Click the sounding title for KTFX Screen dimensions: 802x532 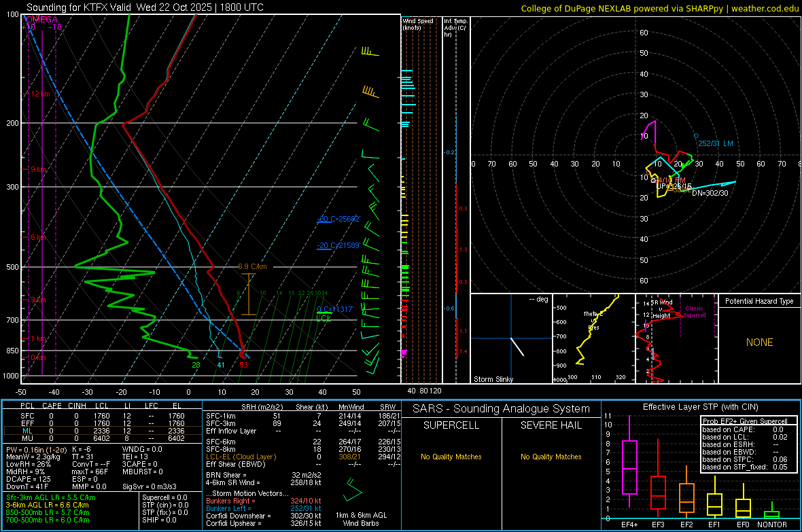[x=145, y=7]
